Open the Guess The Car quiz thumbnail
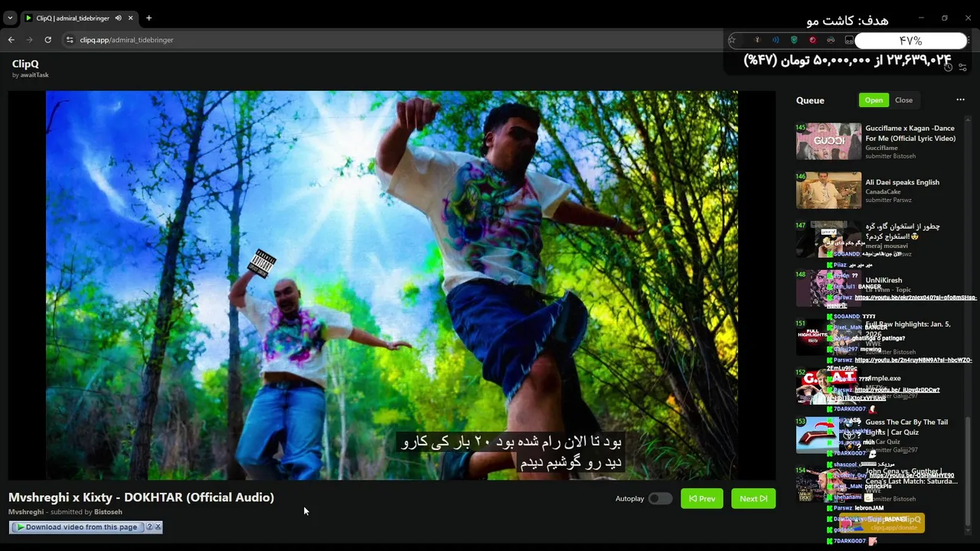Screen dimensions: 980x551 click(828, 435)
